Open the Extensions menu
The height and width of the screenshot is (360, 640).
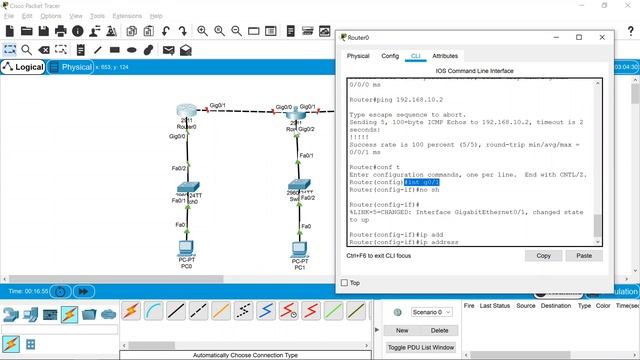click(x=127, y=16)
